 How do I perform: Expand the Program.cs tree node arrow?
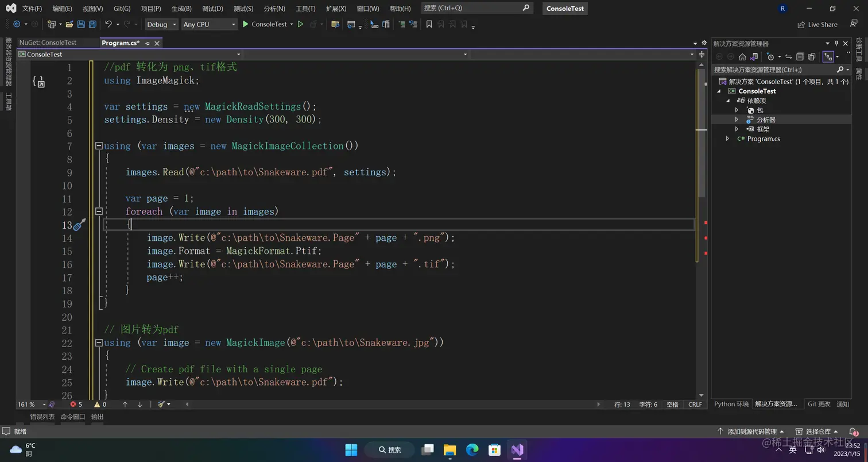click(x=728, y=138)
